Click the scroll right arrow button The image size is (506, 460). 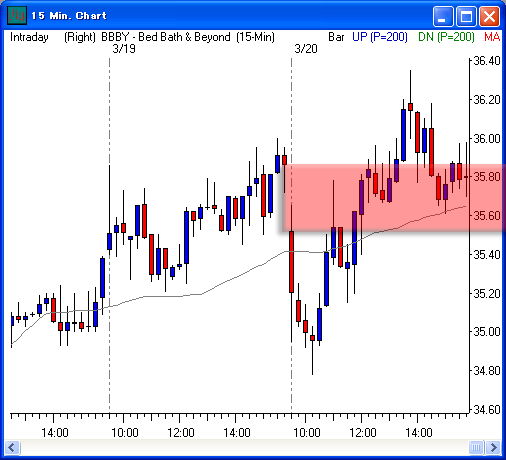494,447
